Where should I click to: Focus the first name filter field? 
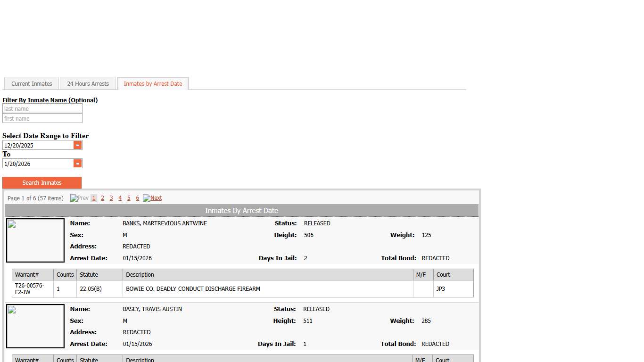[x=42, y=119]
